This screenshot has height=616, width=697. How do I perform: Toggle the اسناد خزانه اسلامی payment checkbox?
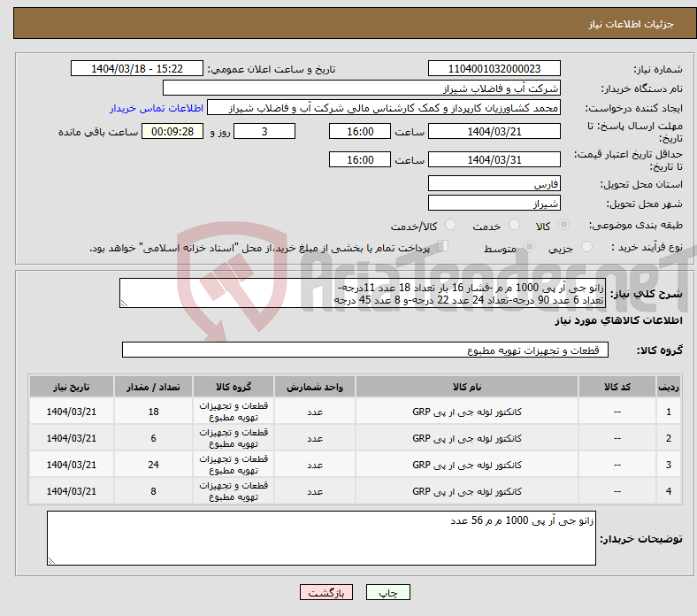[x=443, y=245]
